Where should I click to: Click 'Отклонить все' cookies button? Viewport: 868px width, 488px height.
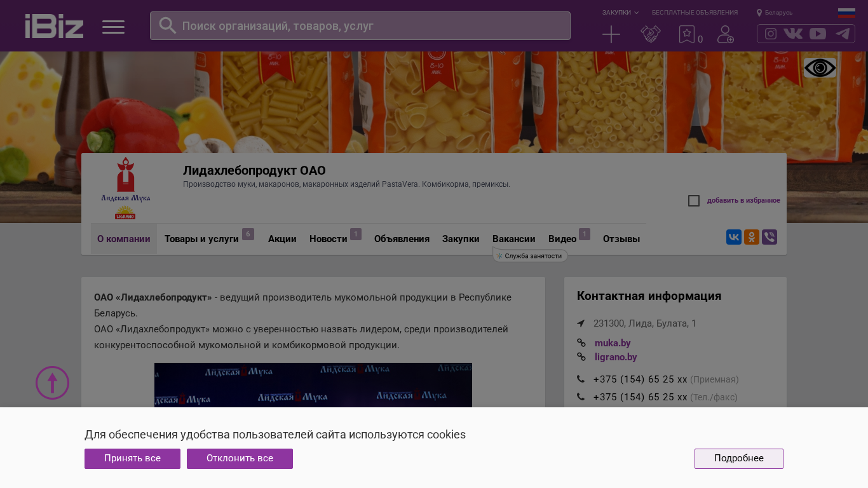(240, 459)
